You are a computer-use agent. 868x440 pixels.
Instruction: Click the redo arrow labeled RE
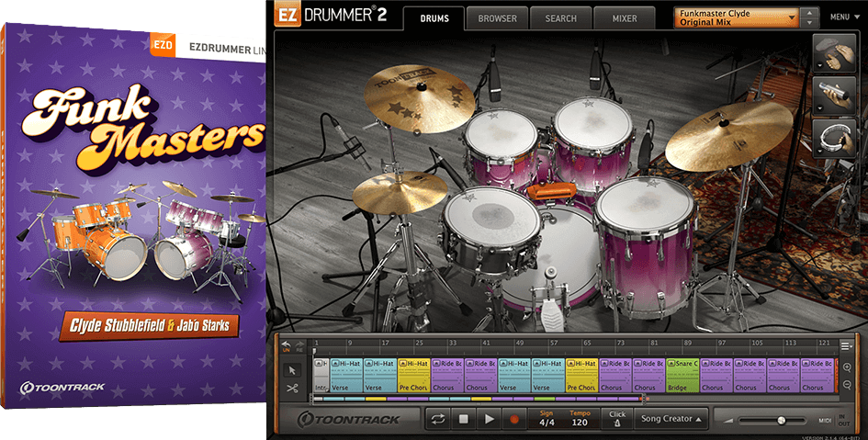coord(299,346)
